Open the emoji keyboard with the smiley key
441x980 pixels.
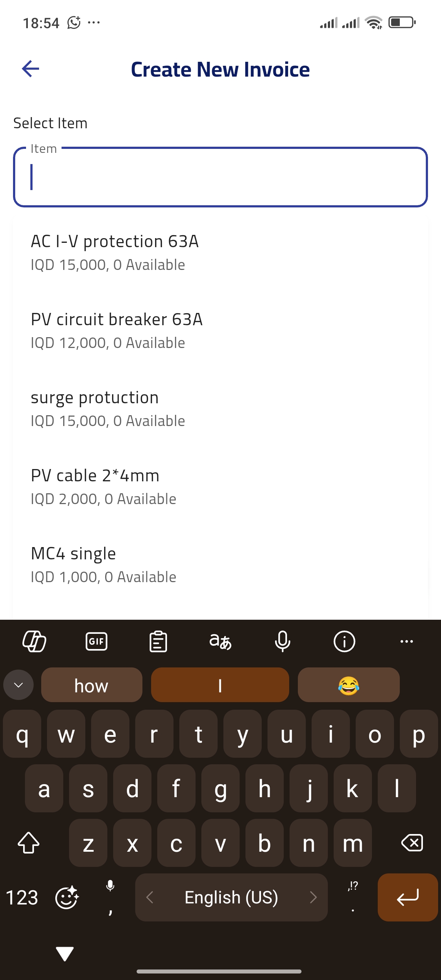coord(67,898)
